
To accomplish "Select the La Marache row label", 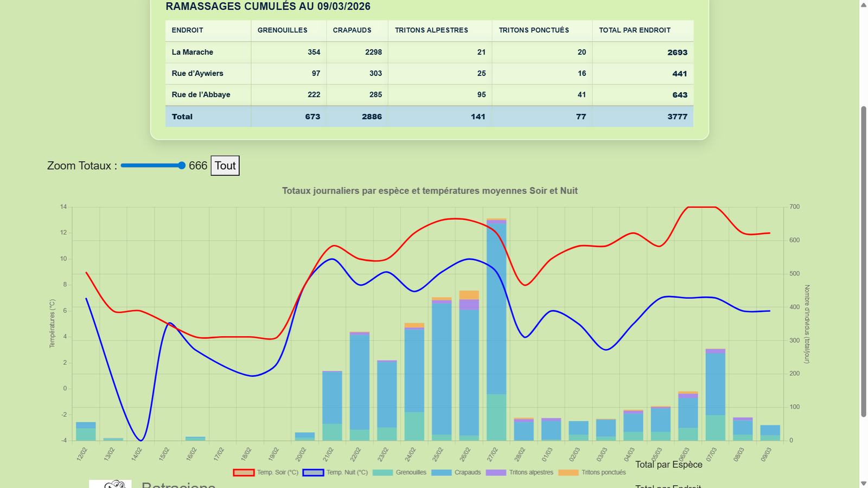I will click(x=193, y=52).
